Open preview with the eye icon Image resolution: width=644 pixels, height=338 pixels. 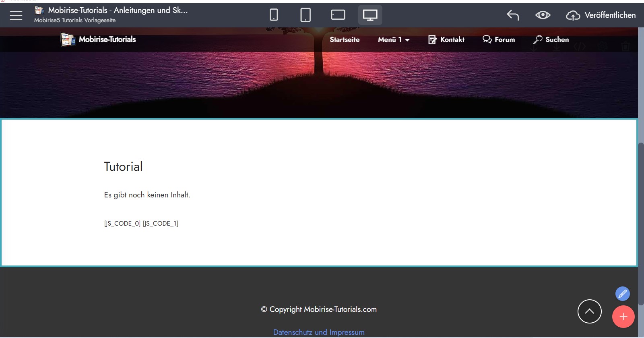543,15
